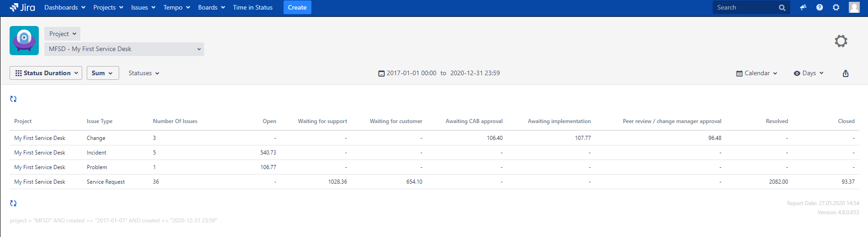Image resolution: width=868 pixels, height=237 pixels.
Task: Open report settings large gear icon
Action: pos(841,41)
